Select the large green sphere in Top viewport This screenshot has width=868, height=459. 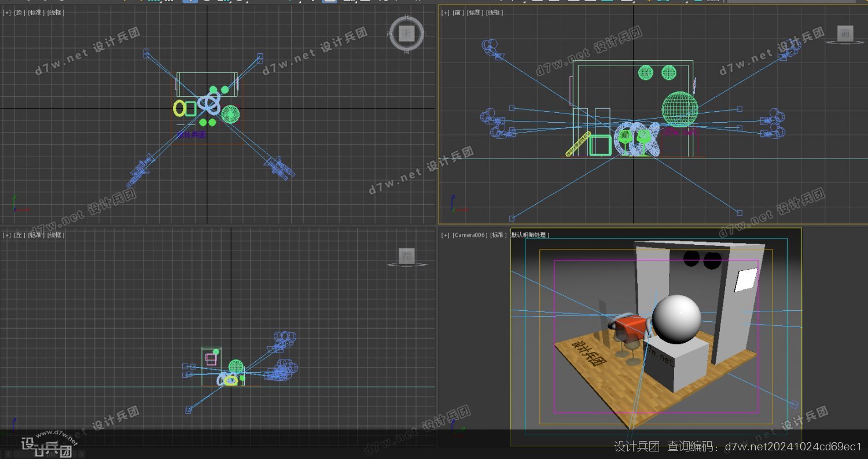click(x=230, y=115)
